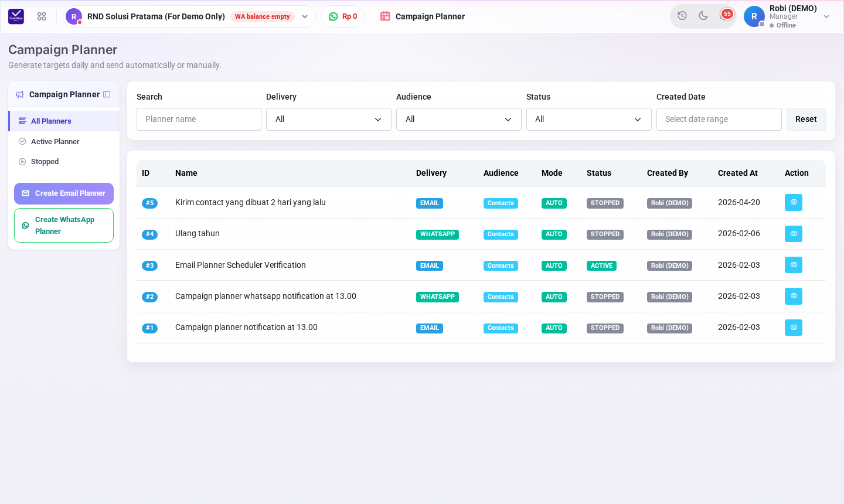Collapse sidebar using the panel icon

coord(107,94)
